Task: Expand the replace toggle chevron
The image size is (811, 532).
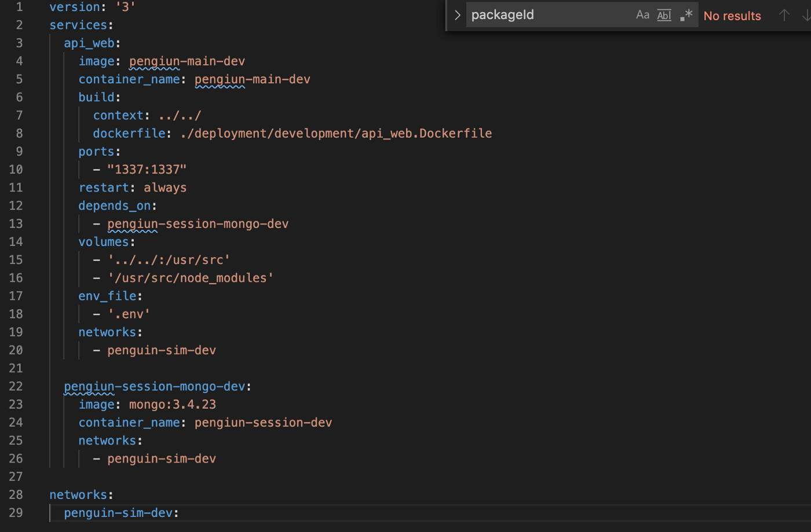Action: 457,15
